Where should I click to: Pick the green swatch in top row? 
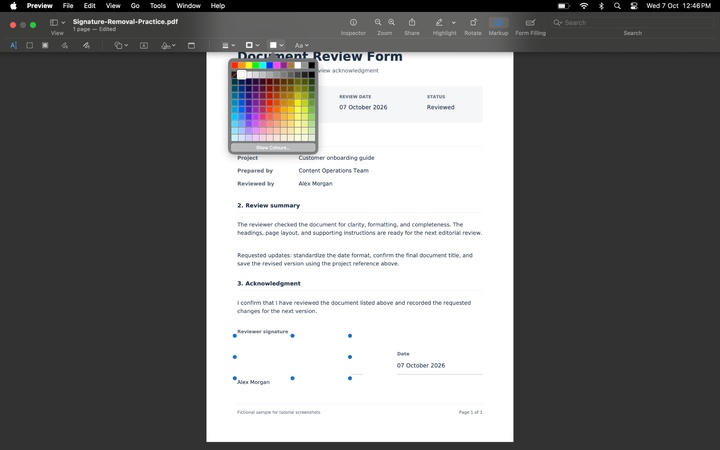(256, 65)
